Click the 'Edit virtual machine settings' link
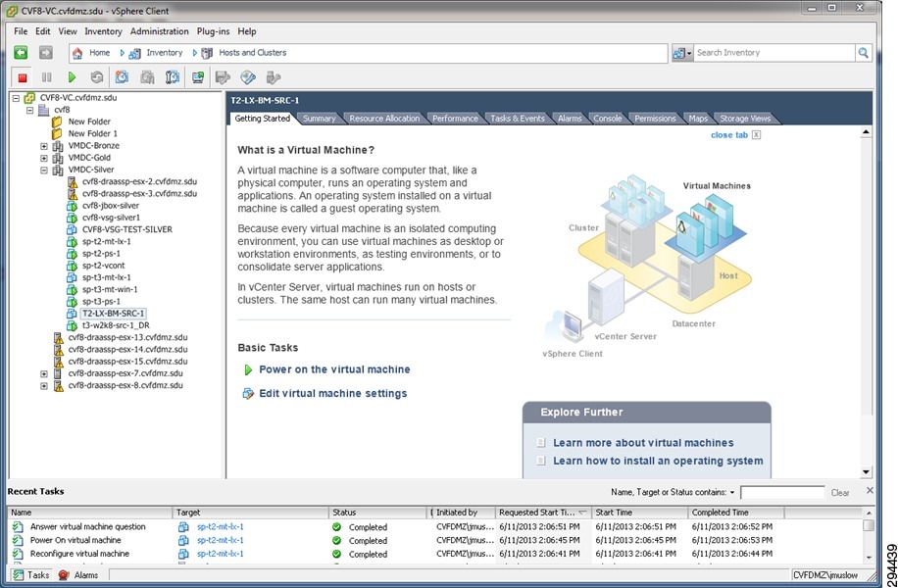This screenshot has width=898, height=588. pos(332,393)
